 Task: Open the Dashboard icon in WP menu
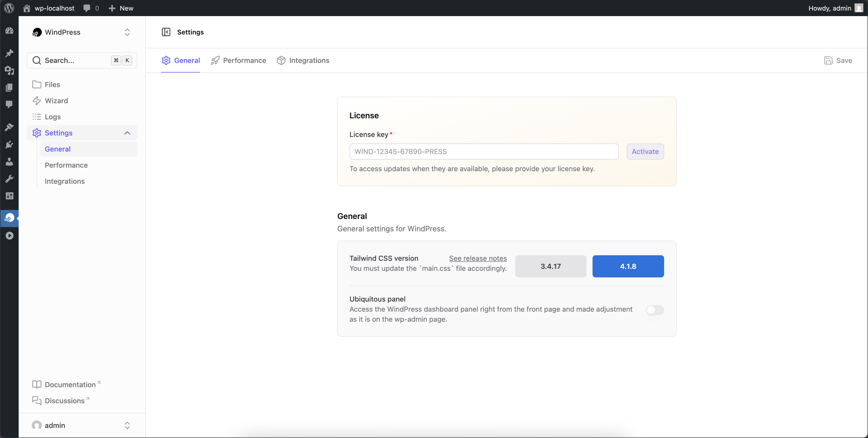click(9, 31)
